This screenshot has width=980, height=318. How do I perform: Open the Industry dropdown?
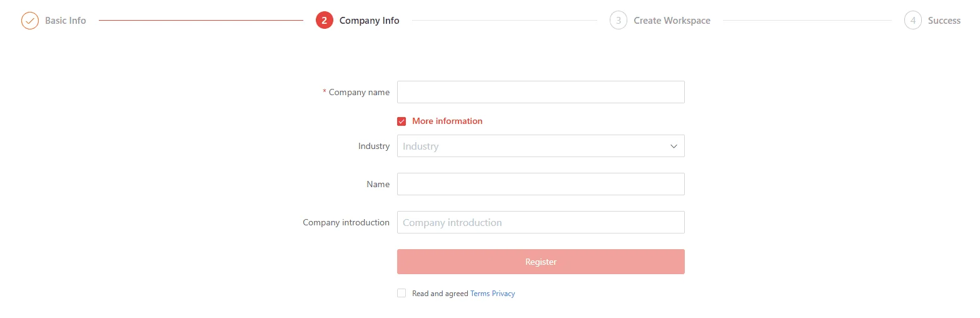click(541, 146)
